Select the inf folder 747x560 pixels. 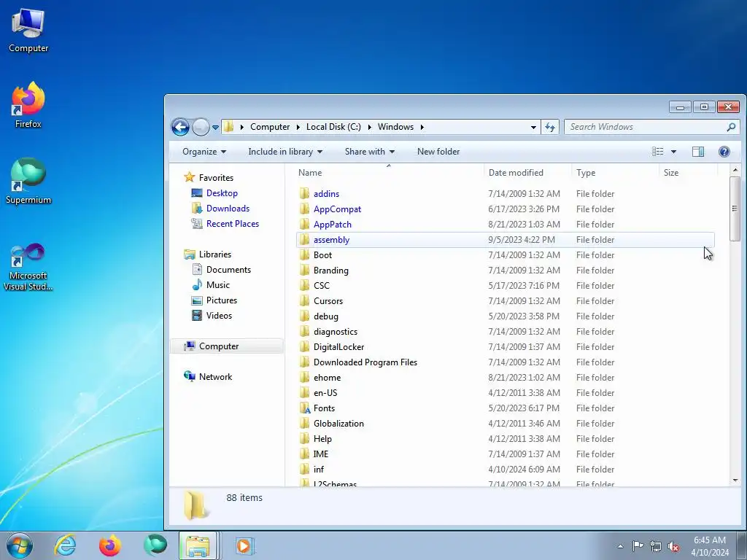[319, 469]
